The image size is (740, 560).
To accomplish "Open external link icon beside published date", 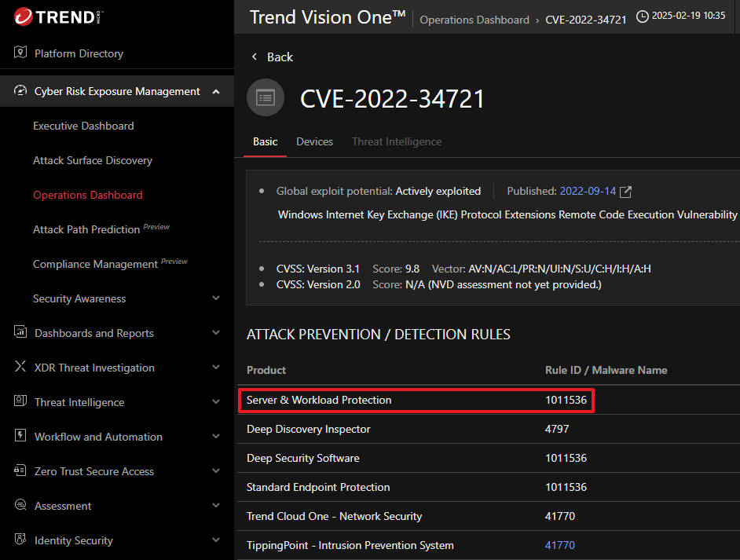I will tap(625, 192).
